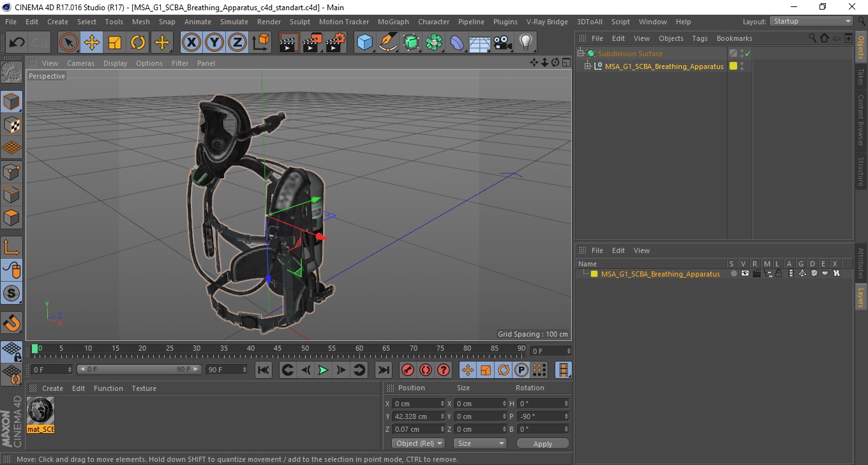The height and width of the screenshot is (465, 868).
Task: Toggle Snap with magnet icon
Action: (x=11, y=323)
